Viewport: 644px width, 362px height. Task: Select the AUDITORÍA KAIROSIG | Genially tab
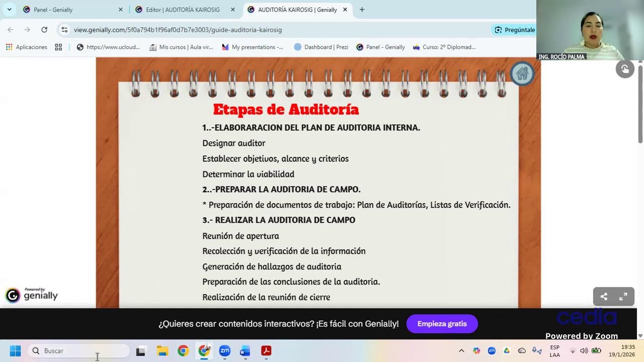297,10
